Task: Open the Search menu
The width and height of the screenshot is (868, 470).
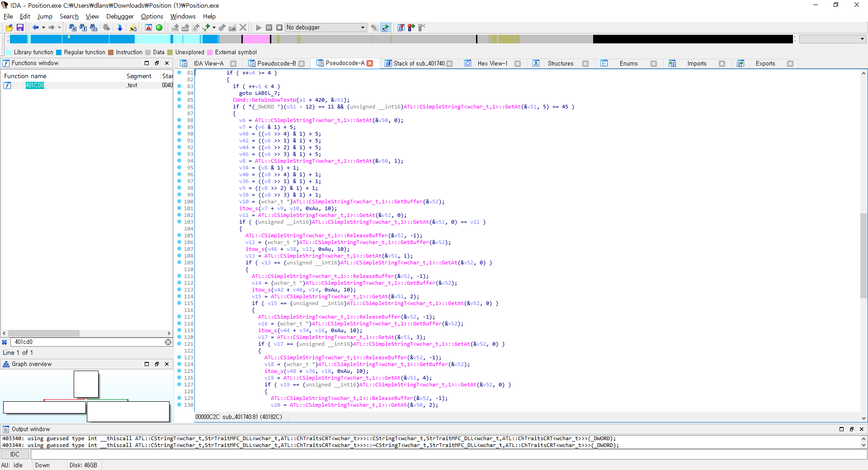Action: 69,16
